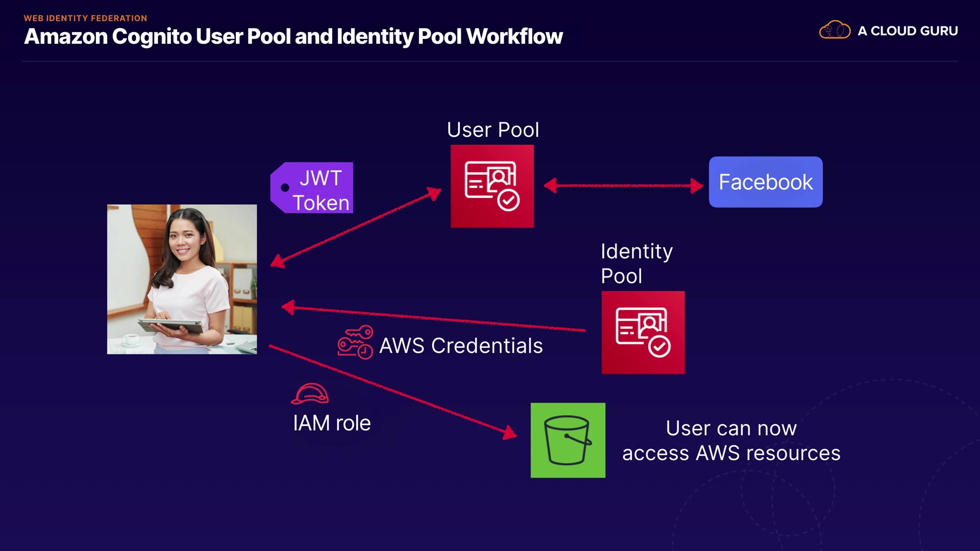Click the purple JWT Token tag
980x551 pixels.
312,188
